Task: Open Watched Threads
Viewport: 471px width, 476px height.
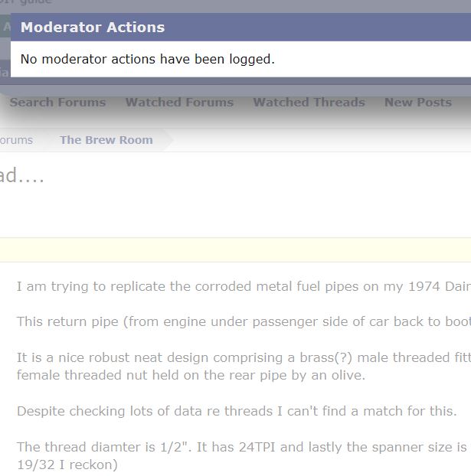Action: [x=309, y=103]
